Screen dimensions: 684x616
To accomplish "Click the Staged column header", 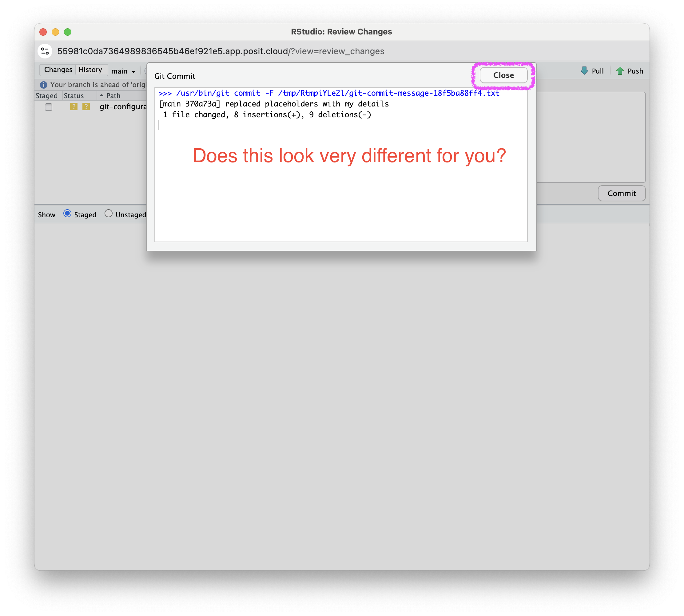I will click(47, 96).
